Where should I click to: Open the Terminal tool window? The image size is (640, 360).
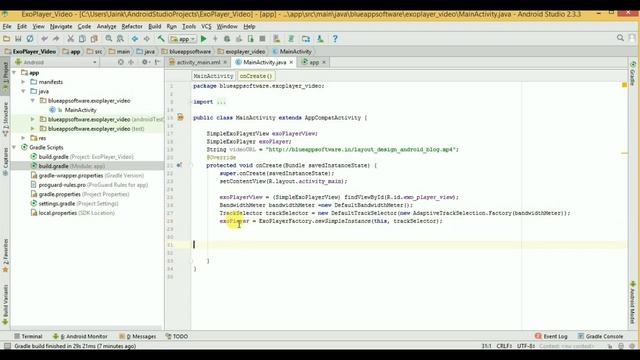click(x=28, y=336)
